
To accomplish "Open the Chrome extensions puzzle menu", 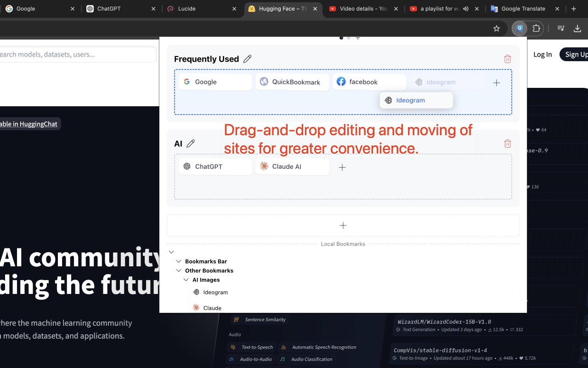I will [537, 28].
